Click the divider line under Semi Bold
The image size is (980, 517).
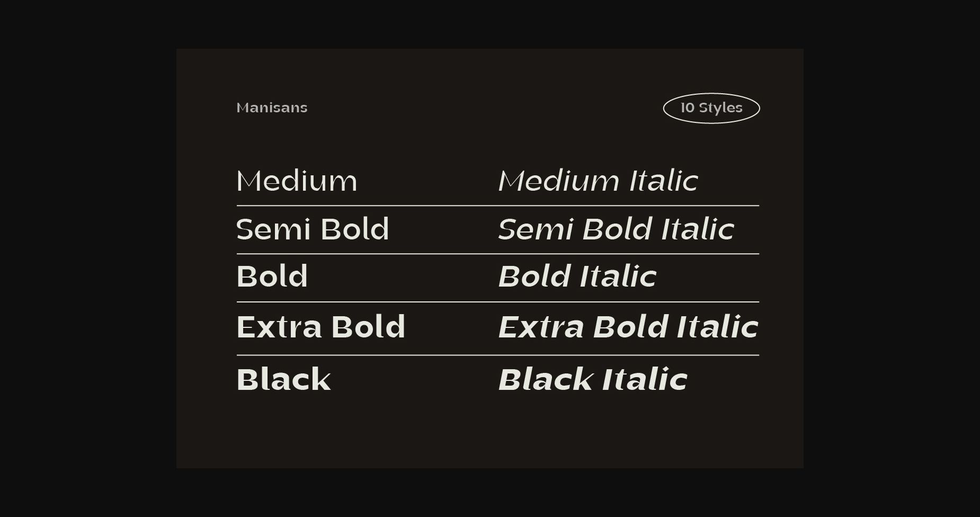point(498,254)
